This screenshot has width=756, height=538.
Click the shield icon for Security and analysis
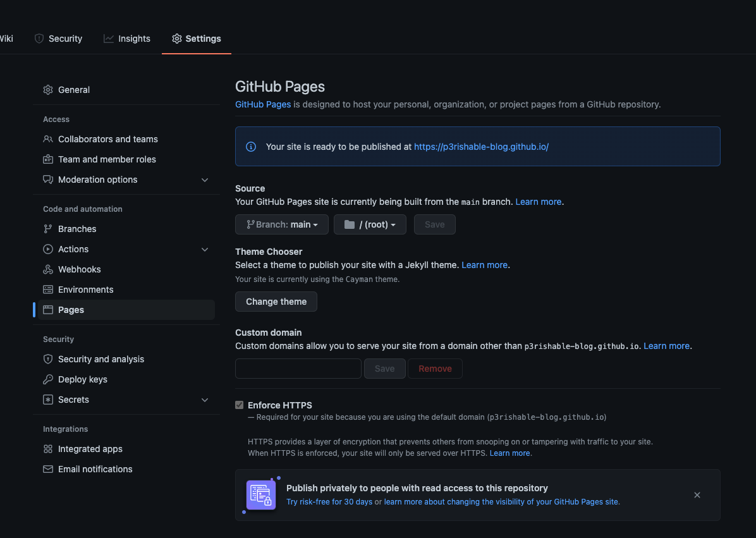(48, 358)
